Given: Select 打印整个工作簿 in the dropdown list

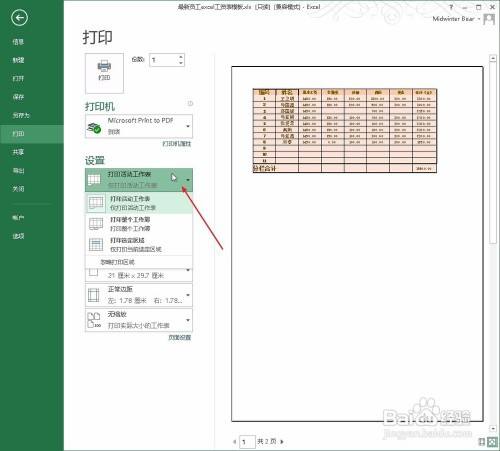Looking at the screenshot, I should pyautogui.click(x=139, y=224).
